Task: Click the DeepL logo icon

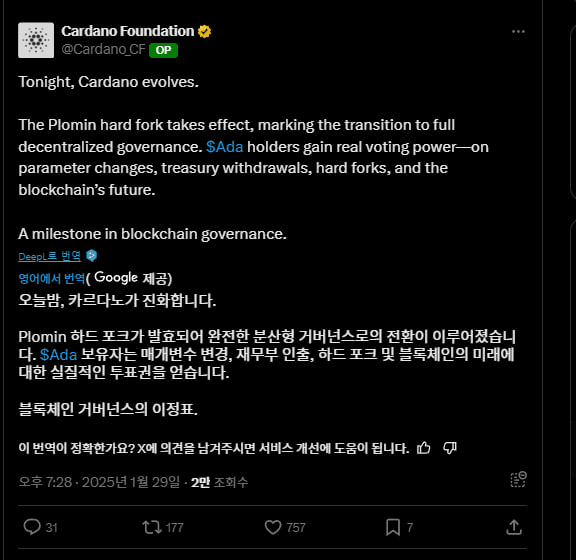Action: (x=91, y=255)
